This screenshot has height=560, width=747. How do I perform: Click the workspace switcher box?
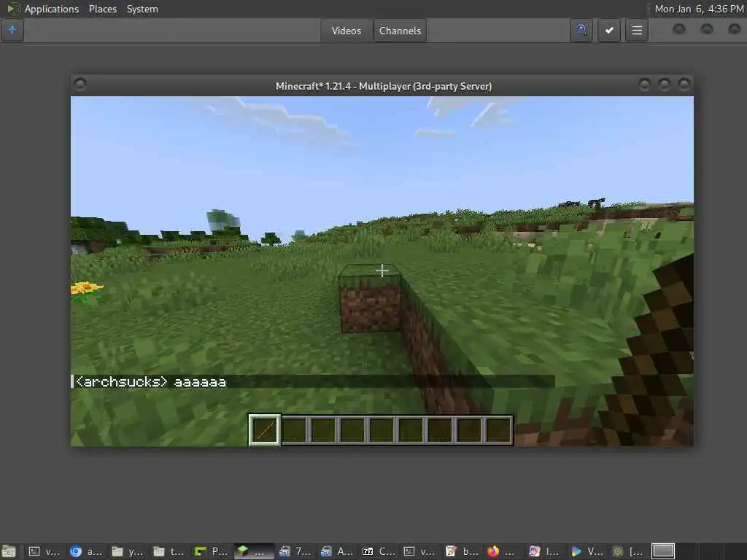click(x=662, y=551)
